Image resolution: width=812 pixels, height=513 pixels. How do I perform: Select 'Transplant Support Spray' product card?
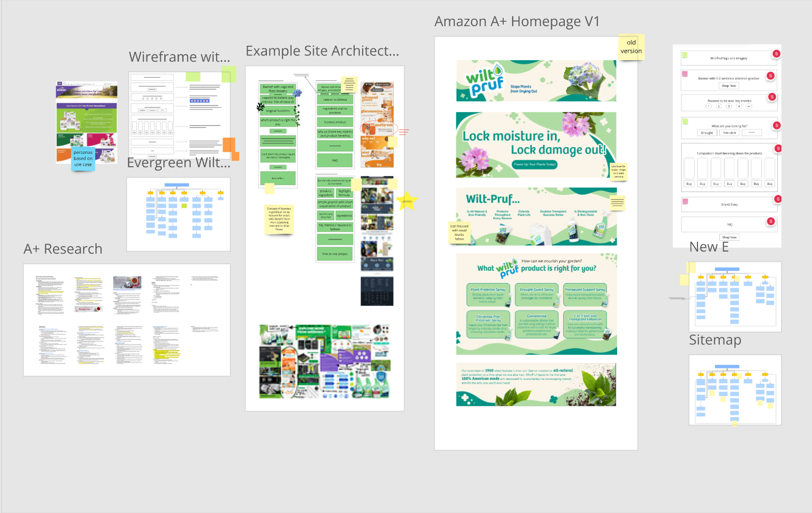(x=585, y=295)
